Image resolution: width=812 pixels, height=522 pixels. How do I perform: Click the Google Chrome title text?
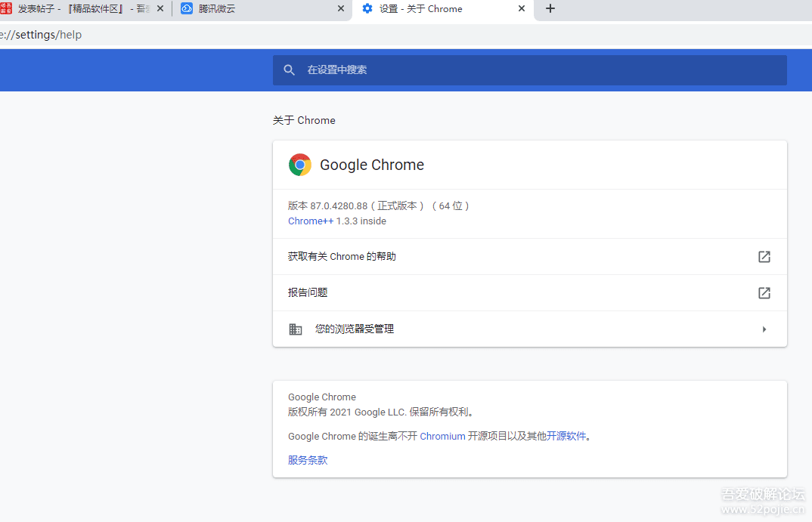click(372, 165)
